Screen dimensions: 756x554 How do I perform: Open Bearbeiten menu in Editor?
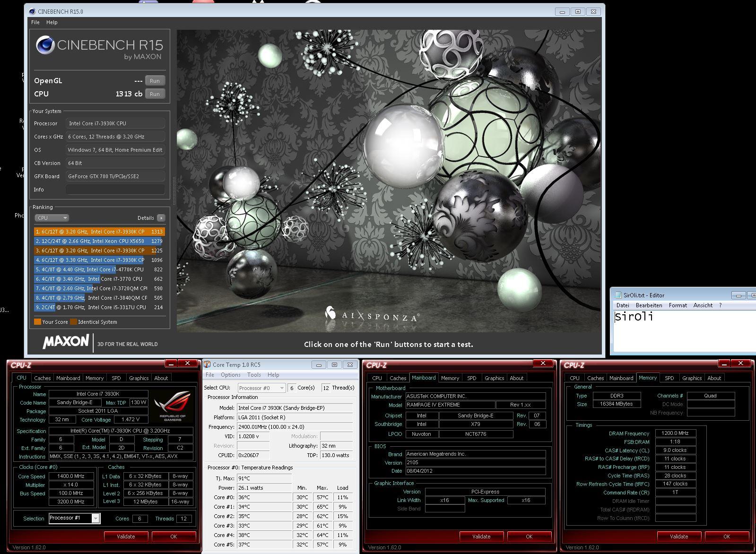coord(649,305)
